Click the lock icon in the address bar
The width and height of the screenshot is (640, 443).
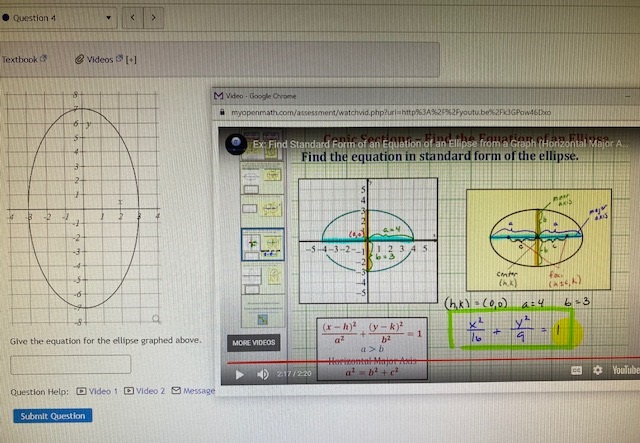(222, 112)
